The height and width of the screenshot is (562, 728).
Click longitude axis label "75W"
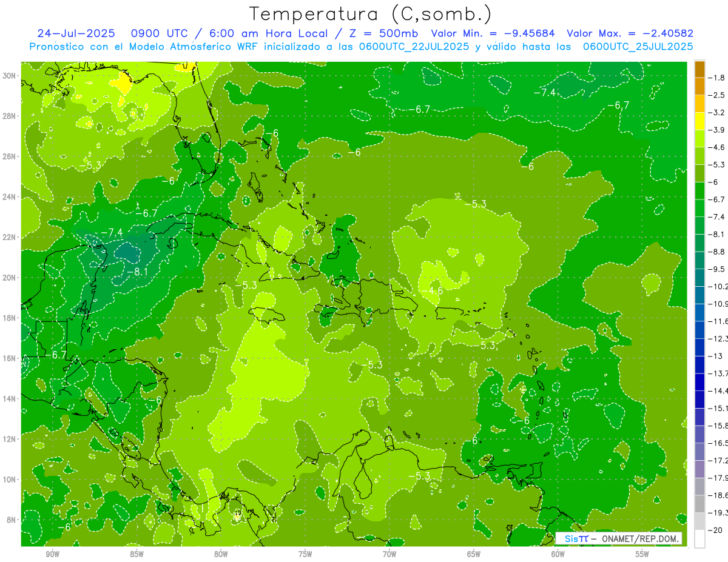[306, 554]
